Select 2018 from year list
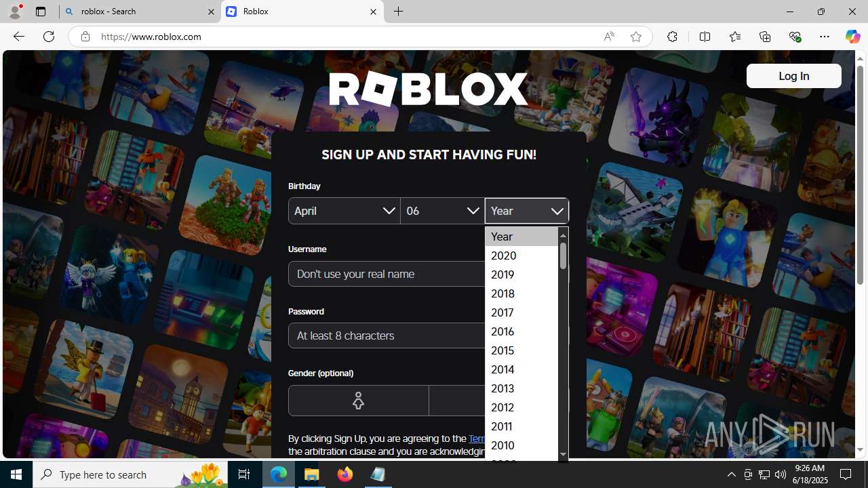This screenshot has width=868, height=488. 521,293
